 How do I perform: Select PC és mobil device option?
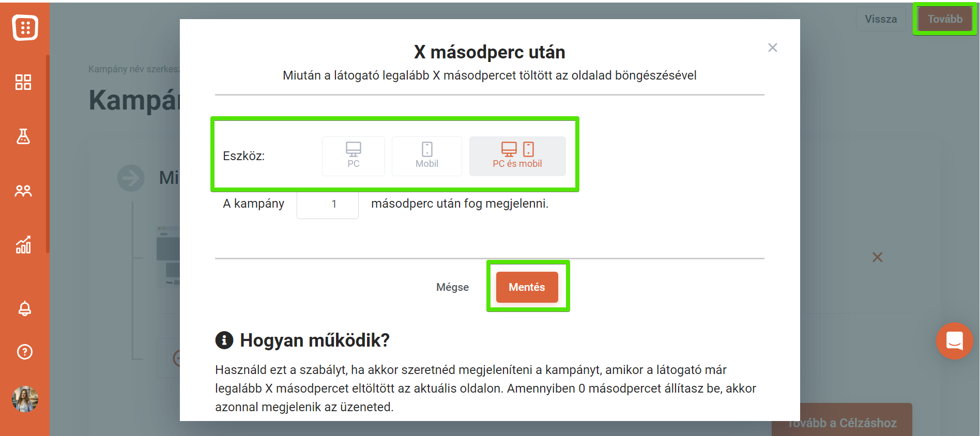(x=517, y=156)
